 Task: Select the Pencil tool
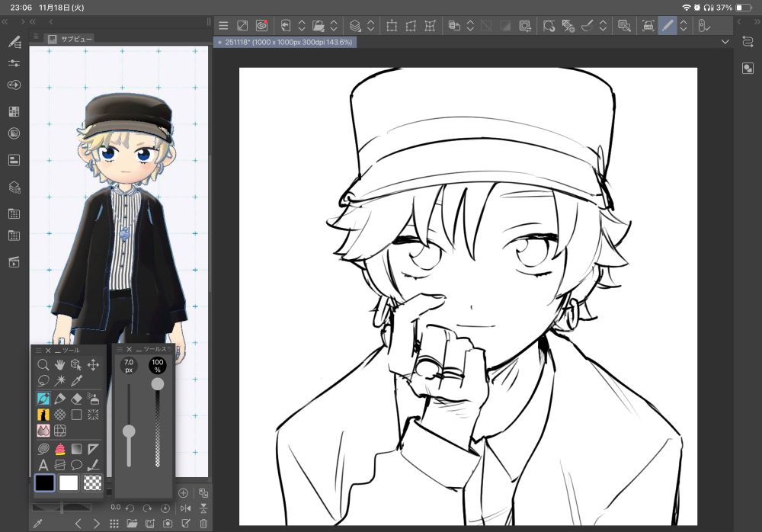pyautogui.click(x=59, y=399)
